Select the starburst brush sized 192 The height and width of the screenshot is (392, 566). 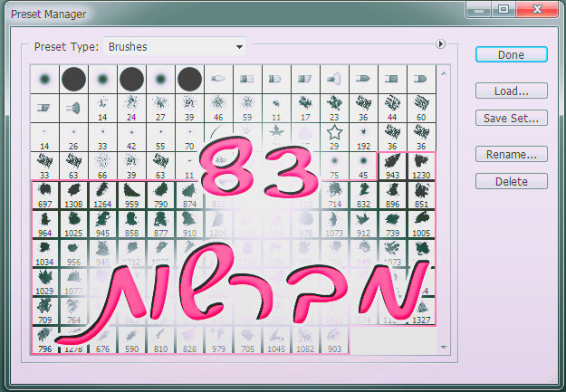pos(363,138)
